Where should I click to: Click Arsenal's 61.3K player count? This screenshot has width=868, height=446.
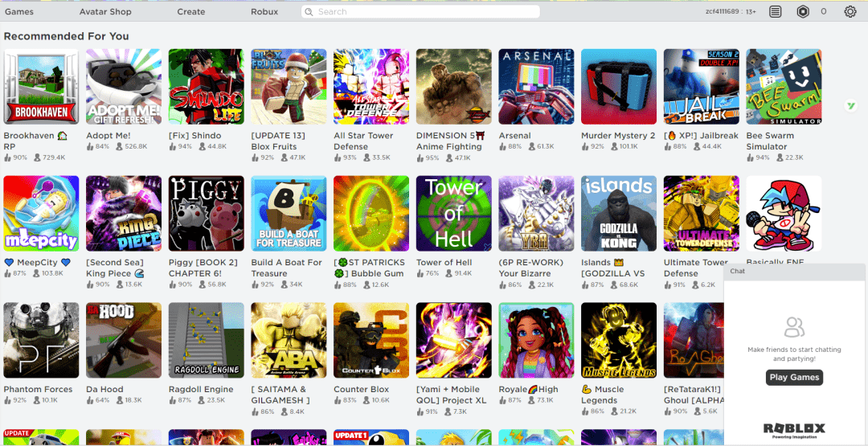click(542, 146)
